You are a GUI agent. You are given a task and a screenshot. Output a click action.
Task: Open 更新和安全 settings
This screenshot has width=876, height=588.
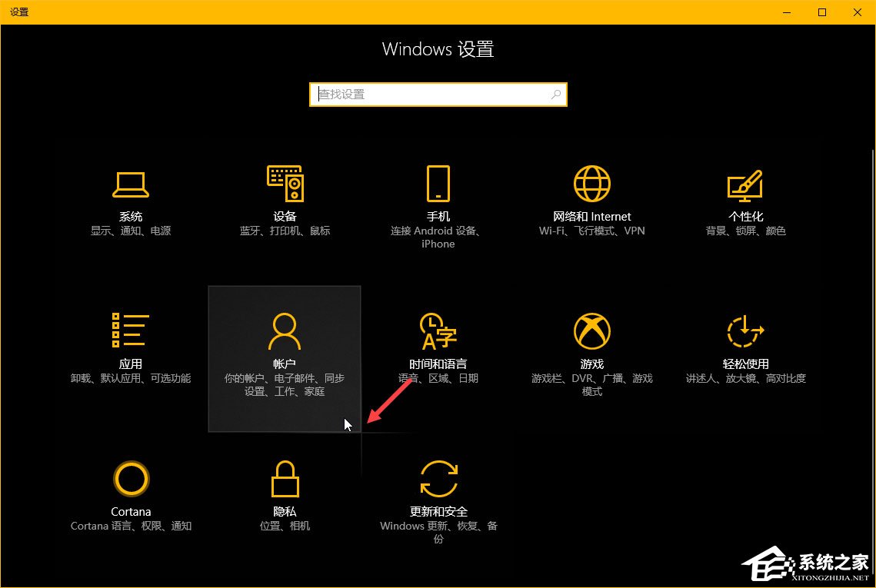[438, 496]
